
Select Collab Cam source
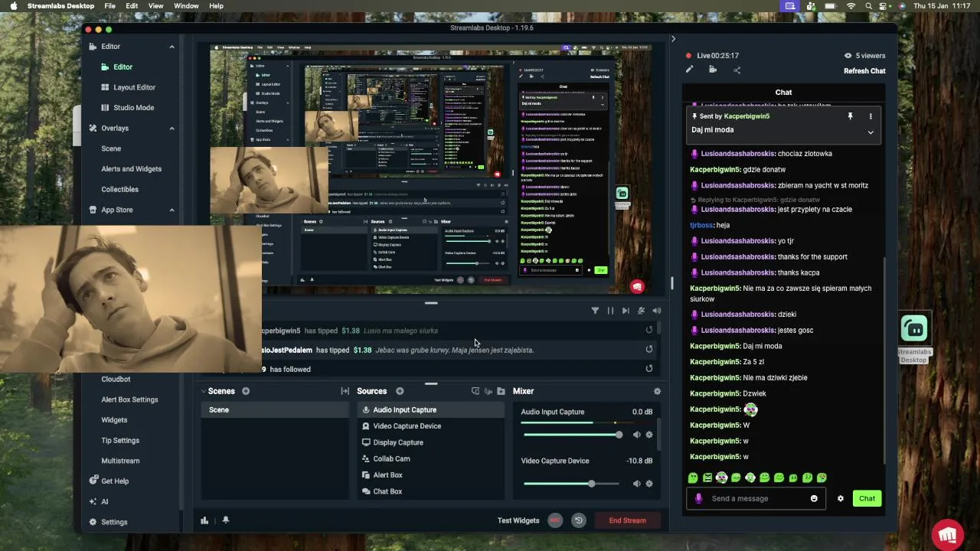pos(431,458)
